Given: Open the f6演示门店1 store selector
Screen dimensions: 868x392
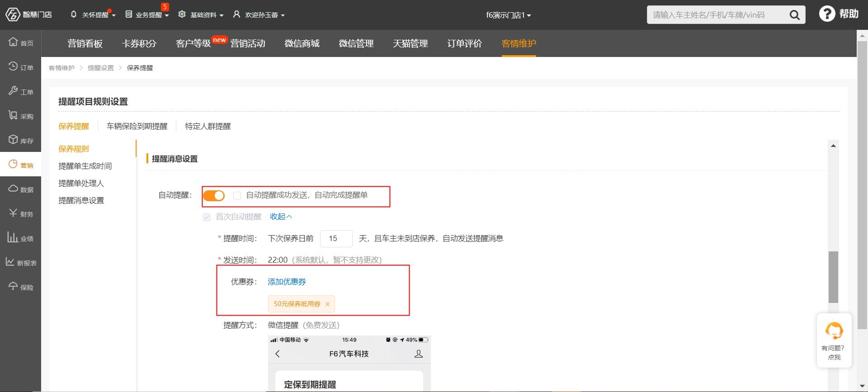Looking at the screenshot, I should click(x=509, y=15).
